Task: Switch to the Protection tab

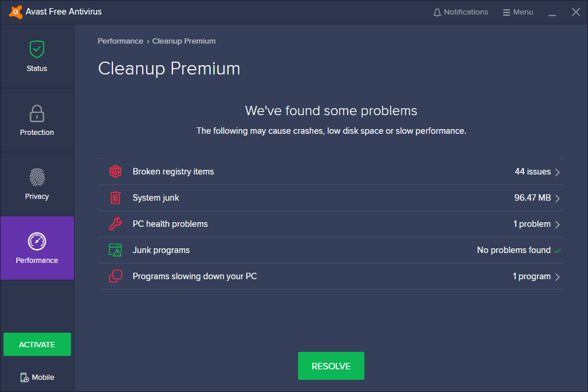Action: coord(37,120)
